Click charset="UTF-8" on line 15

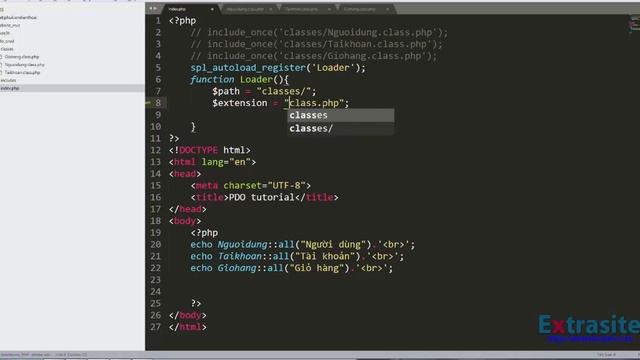(x=265, y=186)
